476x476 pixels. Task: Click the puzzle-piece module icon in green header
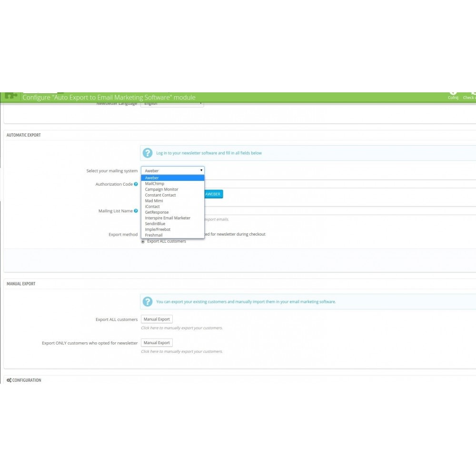pyautogui.click(x=11, y=96)
